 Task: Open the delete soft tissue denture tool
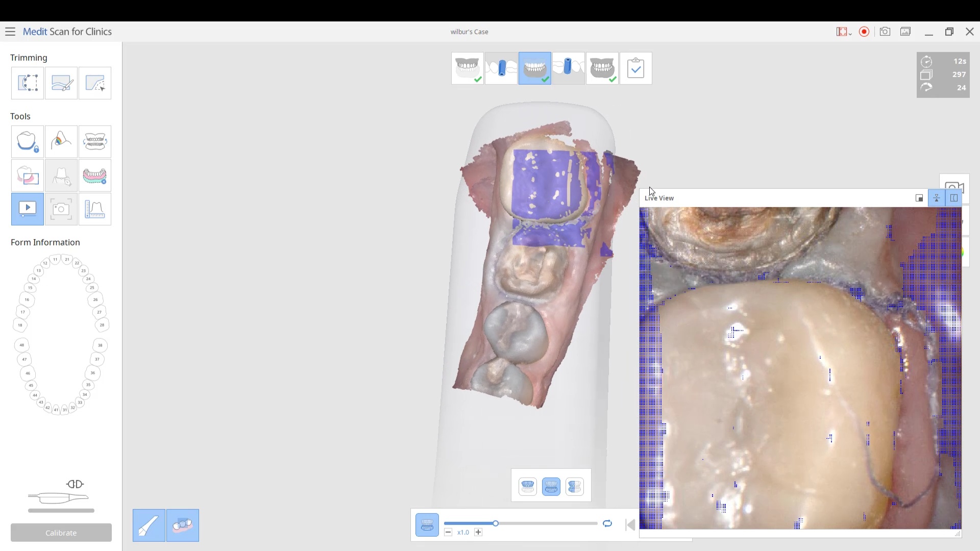(x=95, y=176)
